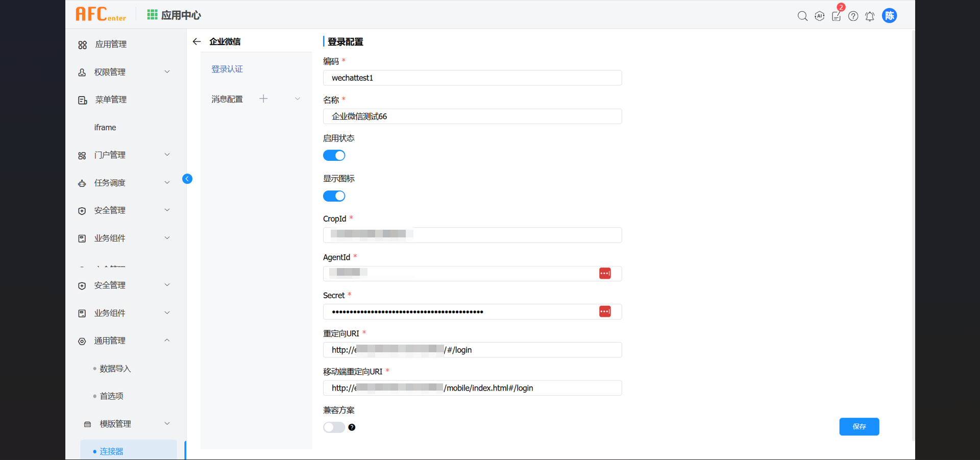Click the AI assistant icon in the header
The width and height of the screenshot is (980, 460).
click(819, 16)
